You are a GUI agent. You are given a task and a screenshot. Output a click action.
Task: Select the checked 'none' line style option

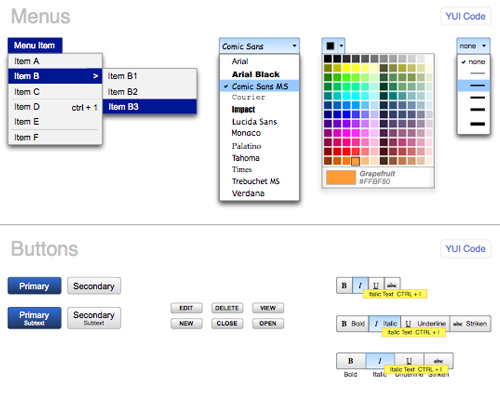473,62
